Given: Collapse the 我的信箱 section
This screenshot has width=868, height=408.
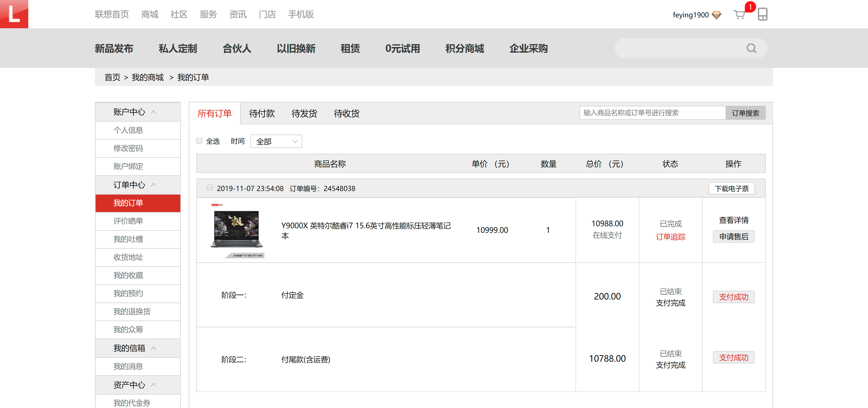Looking at the screenshot, I should coord(153,348).
